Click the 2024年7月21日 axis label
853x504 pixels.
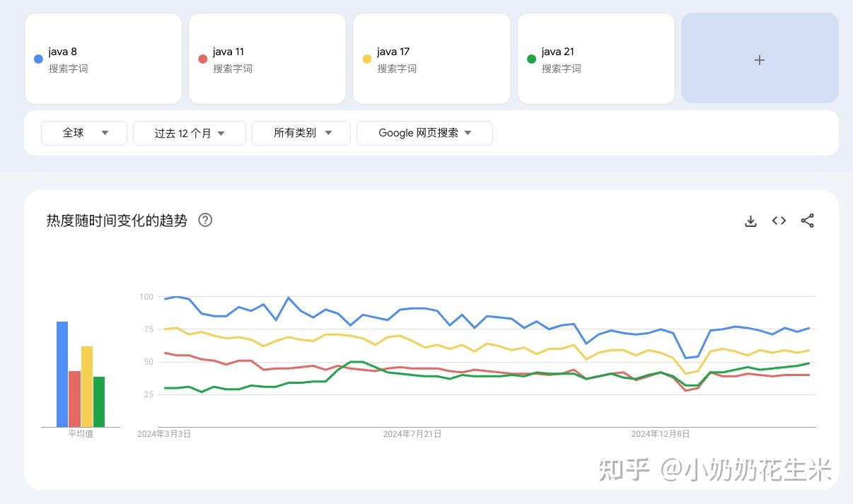412,434
